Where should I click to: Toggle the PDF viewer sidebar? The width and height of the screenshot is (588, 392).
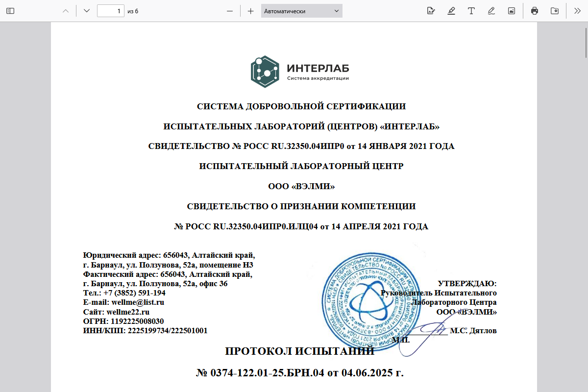11,11
